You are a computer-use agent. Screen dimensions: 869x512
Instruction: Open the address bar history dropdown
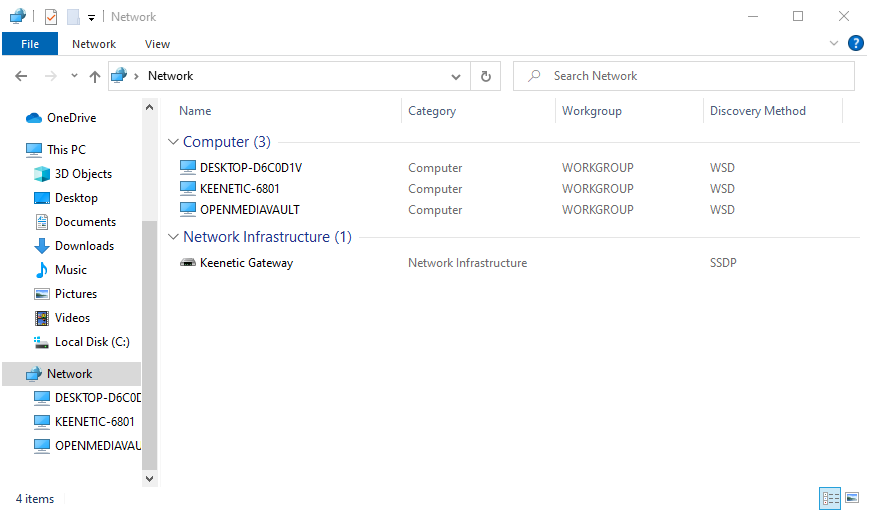pos(456,76)
